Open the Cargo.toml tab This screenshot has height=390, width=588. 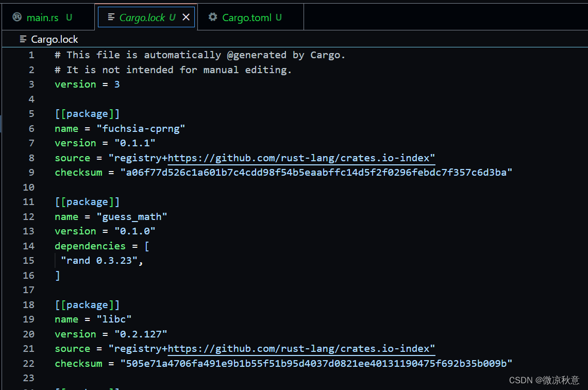(246, 18)
